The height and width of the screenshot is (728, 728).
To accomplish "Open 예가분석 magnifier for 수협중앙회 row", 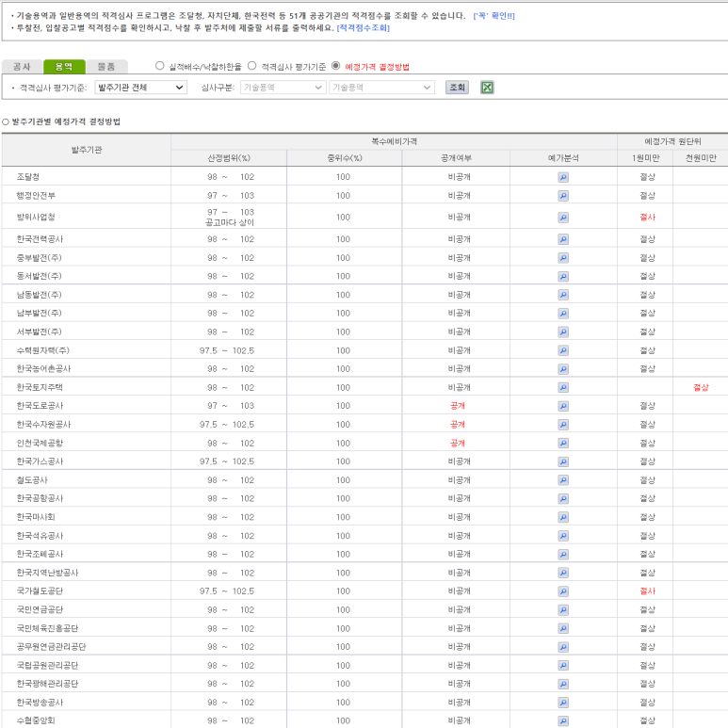I will (563, 721).
